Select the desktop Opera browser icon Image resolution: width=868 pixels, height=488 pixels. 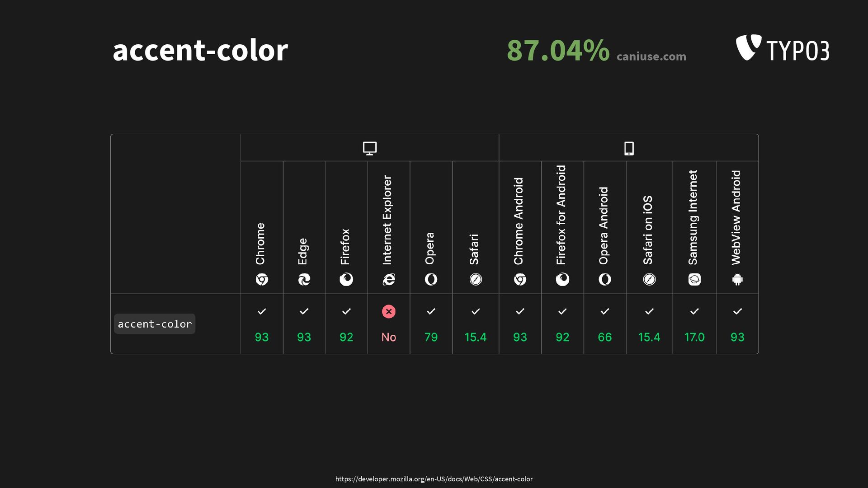click(431, 280)
